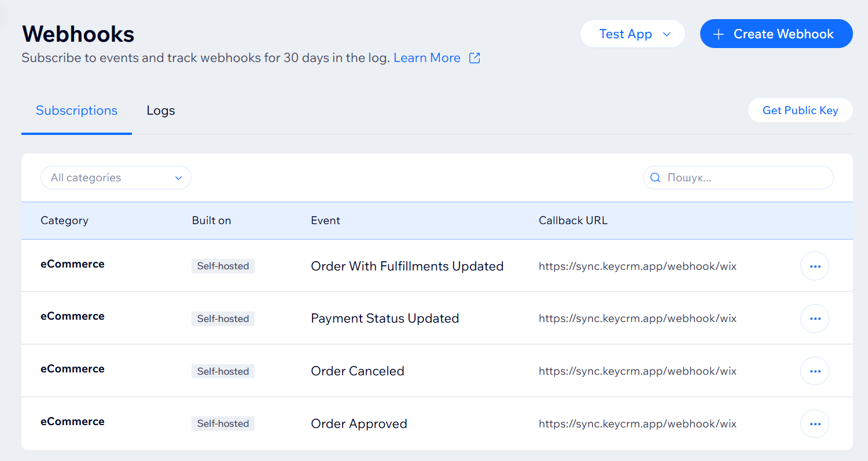
Task: Click the plus icon in Create Webhook
Action: coord(719,34)
